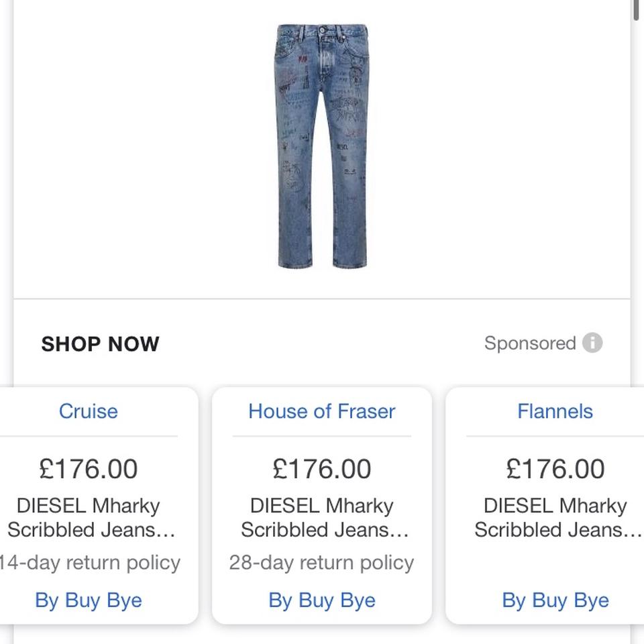Follow By Buy Bye link in House of Fraser card
This screenshot has height=644, width=644.
(x=322, y=600)
